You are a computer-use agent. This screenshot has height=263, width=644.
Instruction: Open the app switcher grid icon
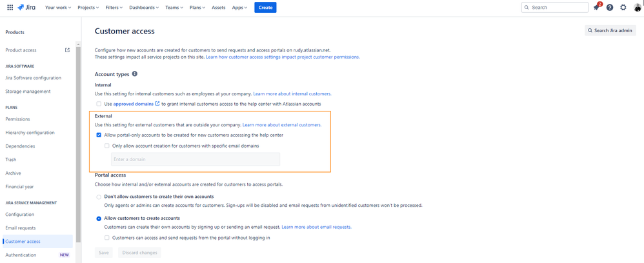tap(10, 7)
